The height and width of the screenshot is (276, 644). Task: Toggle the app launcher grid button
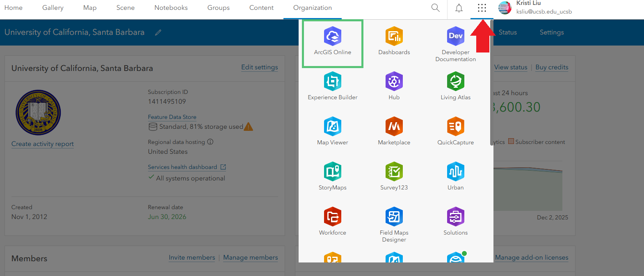(x=482, y=8)
